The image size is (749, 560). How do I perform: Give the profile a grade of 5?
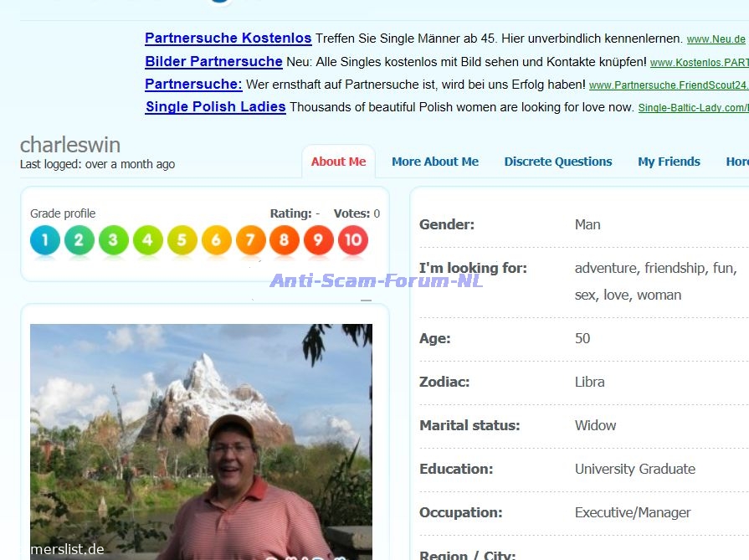[x=182, y=240]
